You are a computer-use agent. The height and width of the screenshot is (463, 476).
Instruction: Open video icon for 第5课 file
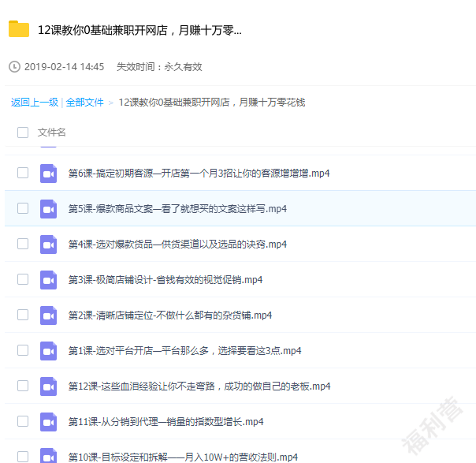coord(48,209)
